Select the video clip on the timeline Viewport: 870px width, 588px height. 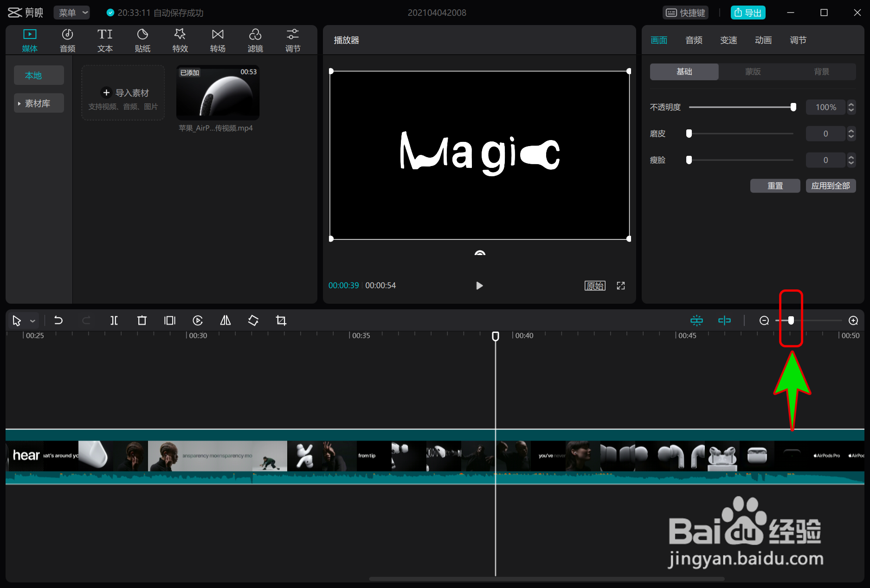click(x=435, y=457)
